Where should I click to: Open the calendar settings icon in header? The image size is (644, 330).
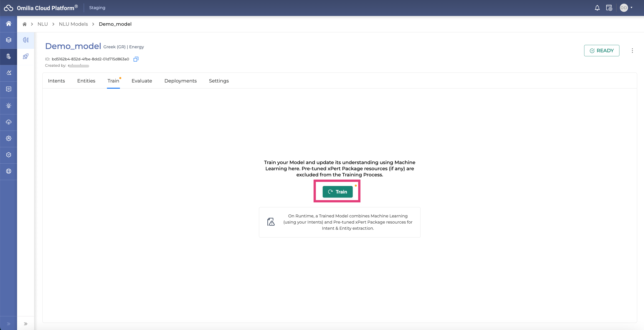609,8
